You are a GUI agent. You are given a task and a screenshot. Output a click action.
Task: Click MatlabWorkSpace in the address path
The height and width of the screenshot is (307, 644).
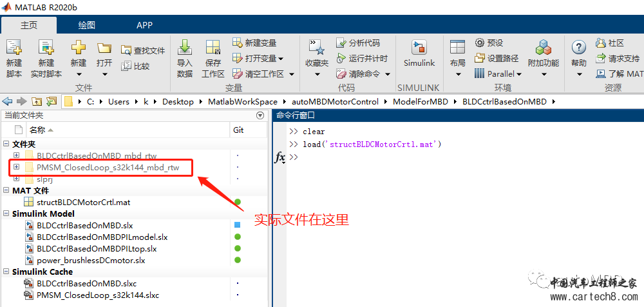click(242, 102)
